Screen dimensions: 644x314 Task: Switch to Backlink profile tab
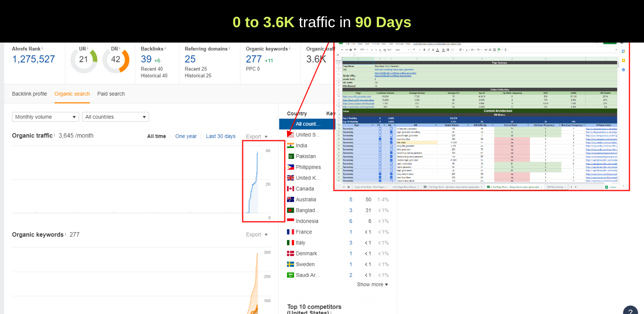[x=30, y=94]
